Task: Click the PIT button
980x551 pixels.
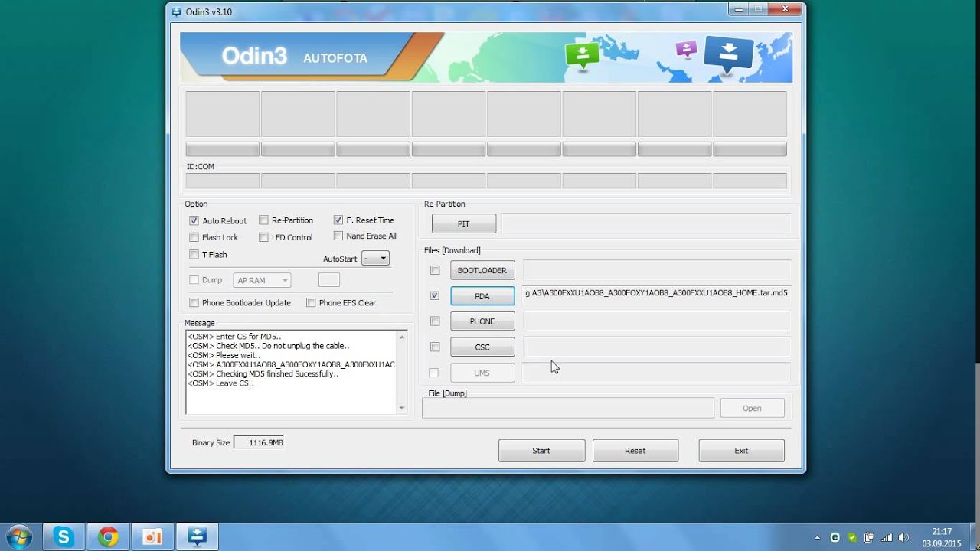Action: (x=464, y=224)
